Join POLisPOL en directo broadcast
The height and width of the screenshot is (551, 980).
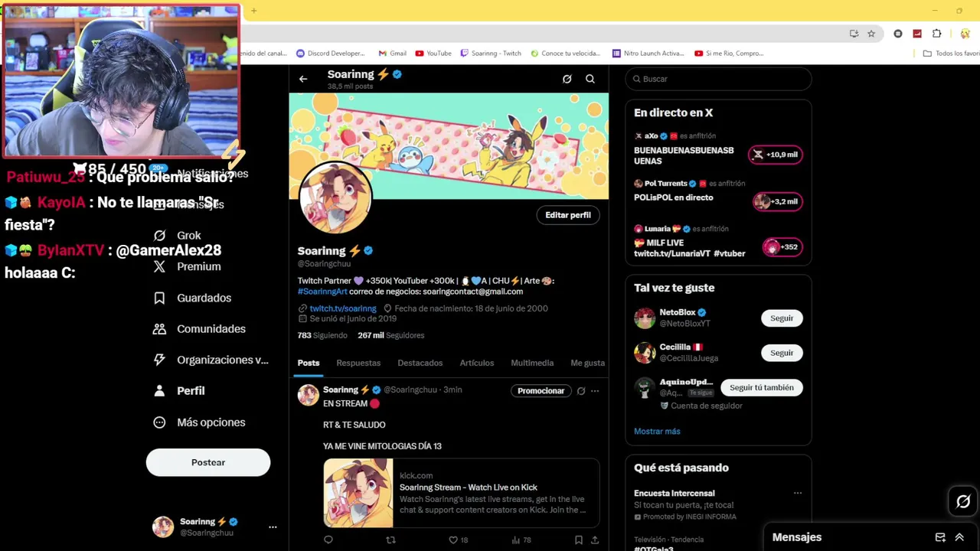pyautogui.click(x=778, y=202)
